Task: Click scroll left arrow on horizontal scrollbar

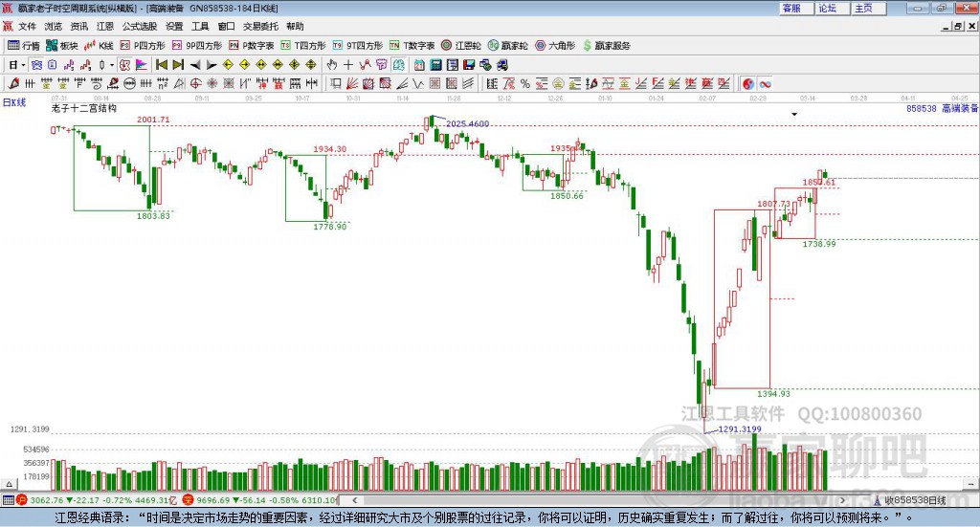Action: (x=354, y=499)
